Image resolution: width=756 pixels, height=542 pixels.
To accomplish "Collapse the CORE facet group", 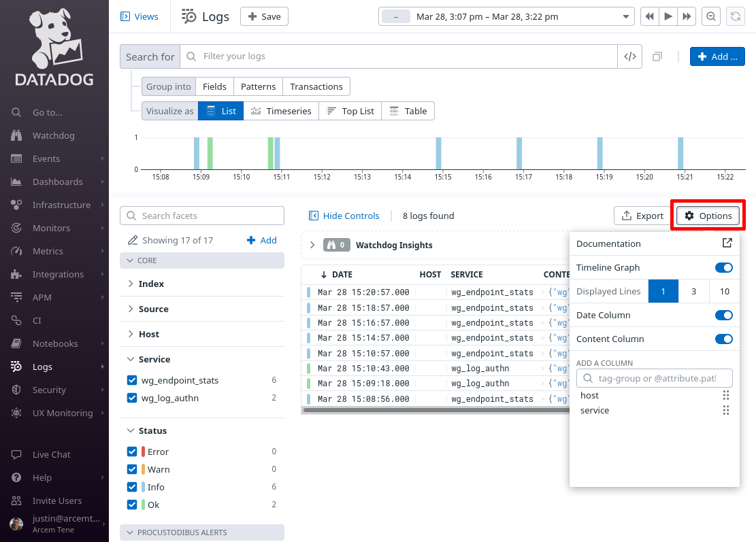I will point(201,260).
